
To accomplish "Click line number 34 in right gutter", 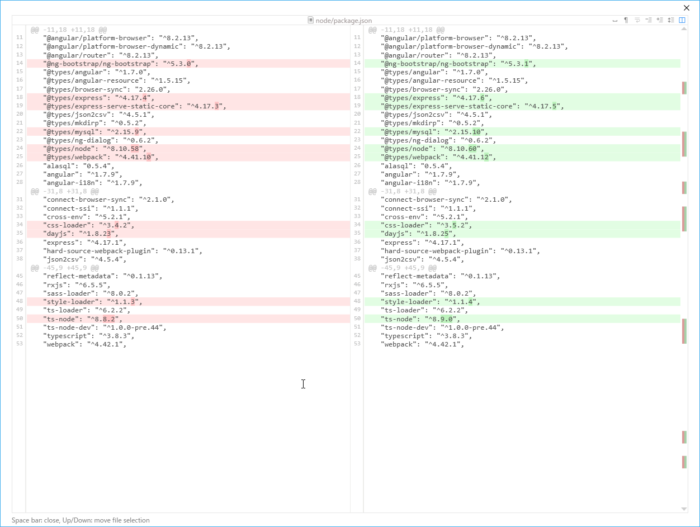I will [x=357, y=225].
